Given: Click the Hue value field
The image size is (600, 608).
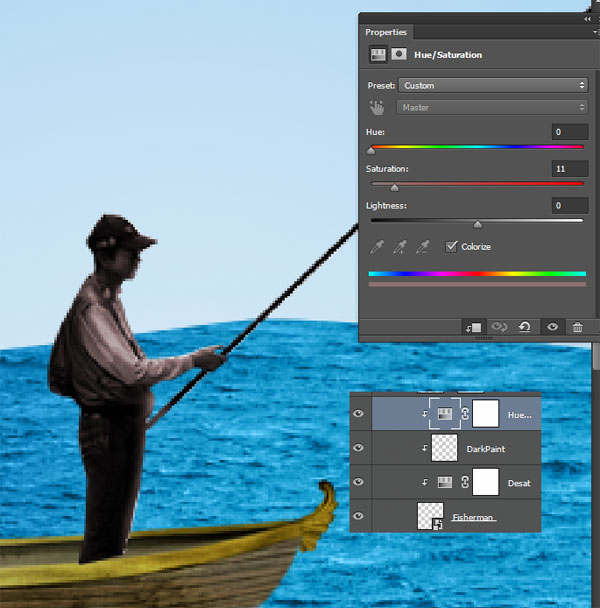Looking at the screenshot, I should tap(570, 132).
